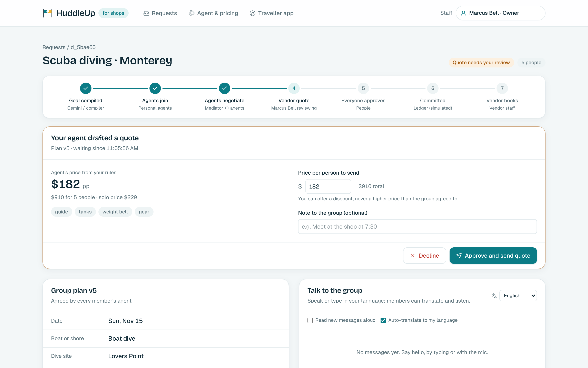Click the 'for shops' badge

(x=114, y=13)
